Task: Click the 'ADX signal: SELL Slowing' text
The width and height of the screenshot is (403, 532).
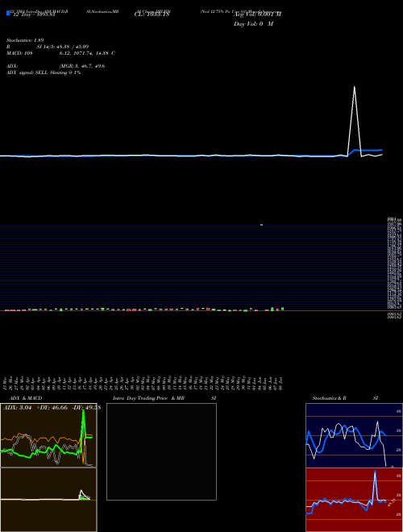Action: pos(37,73)
